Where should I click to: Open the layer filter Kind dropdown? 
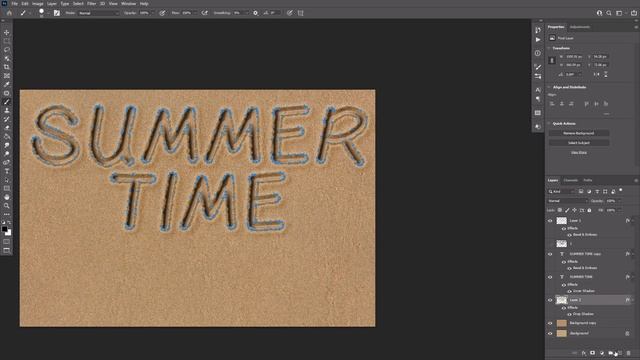(561, 191)
